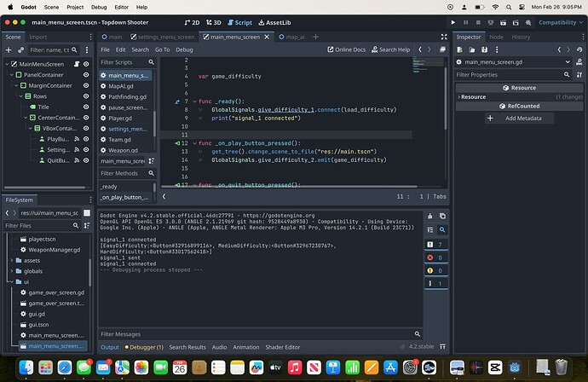
Task: Jump to _on_play_button_ method in list
Action: click(x=126, y=197)
